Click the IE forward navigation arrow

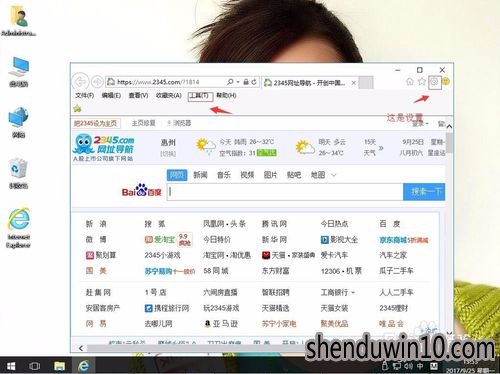97,82
